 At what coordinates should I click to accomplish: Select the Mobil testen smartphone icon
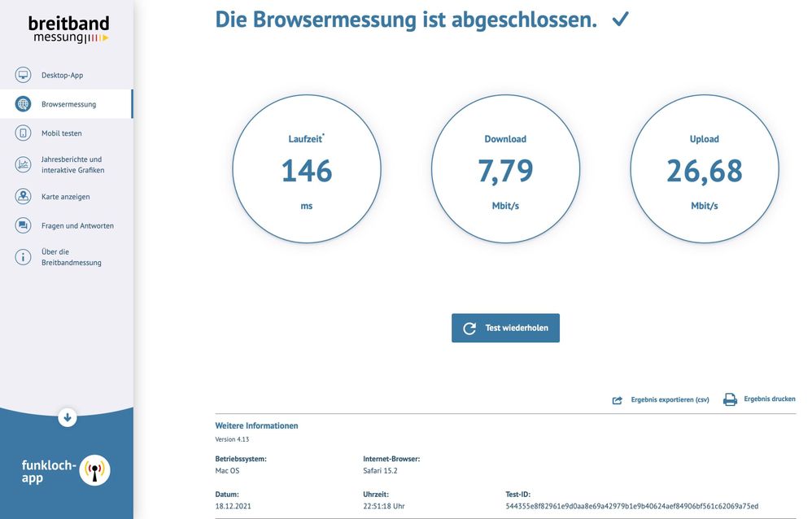click(x=22, y=133)
